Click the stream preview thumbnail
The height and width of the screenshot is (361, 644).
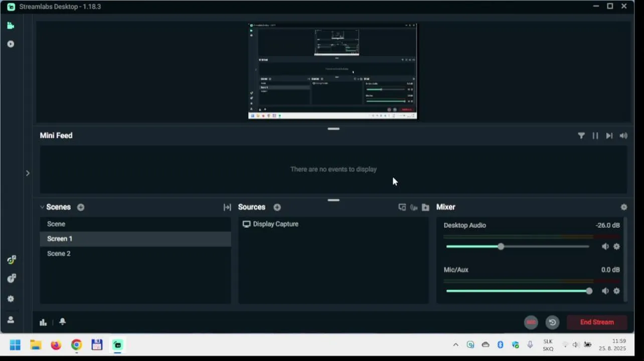coord(333,71)
